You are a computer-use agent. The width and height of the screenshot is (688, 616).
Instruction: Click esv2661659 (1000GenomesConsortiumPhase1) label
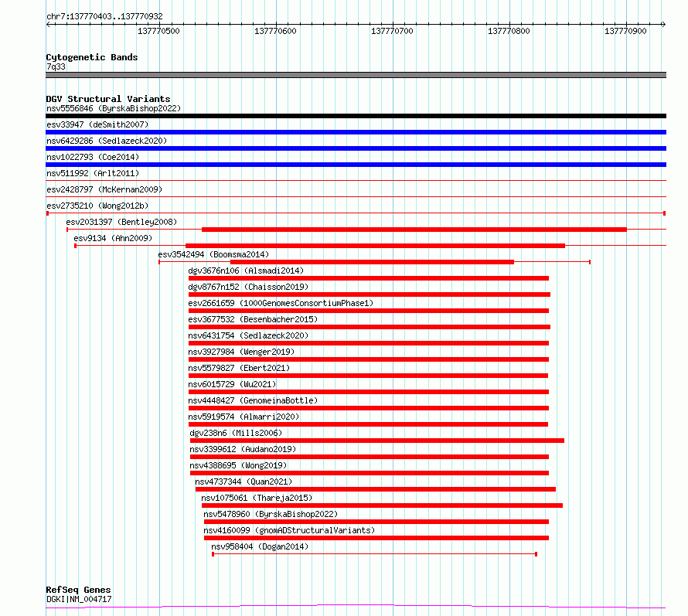click(x=281, y=303)
